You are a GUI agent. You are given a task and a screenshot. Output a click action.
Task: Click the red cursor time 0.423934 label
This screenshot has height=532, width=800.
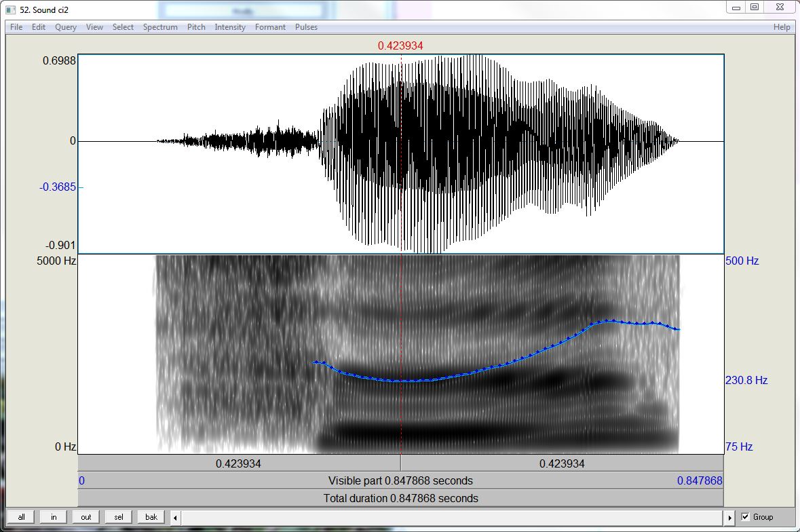pos(400,45)
